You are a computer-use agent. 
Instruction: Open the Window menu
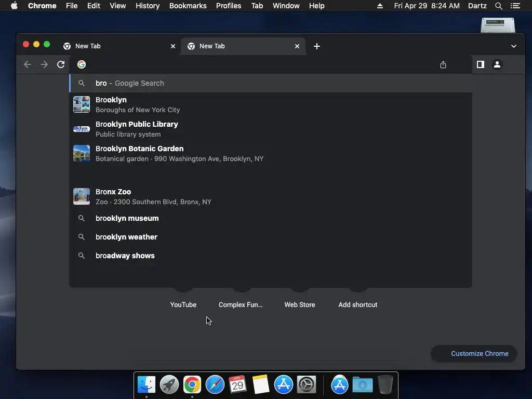(286, 6)
